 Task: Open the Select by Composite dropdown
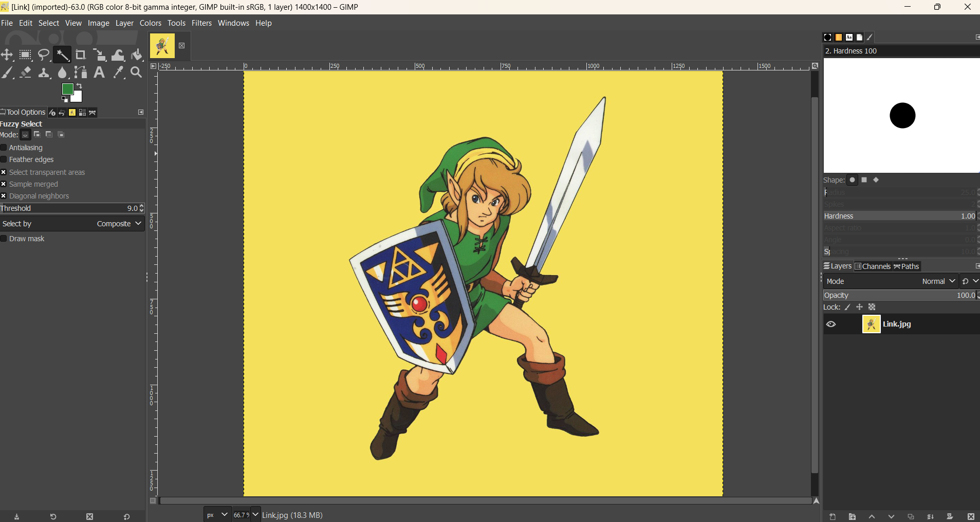click(72, 224)
